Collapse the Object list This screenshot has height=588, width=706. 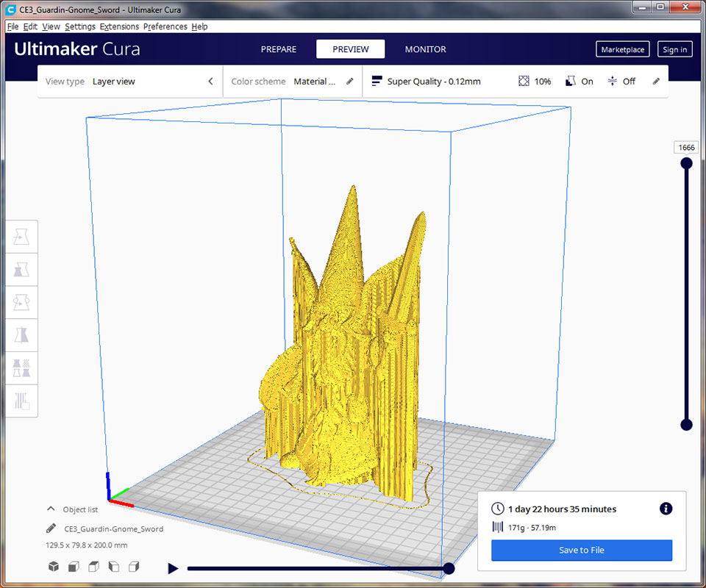[51, 509]
